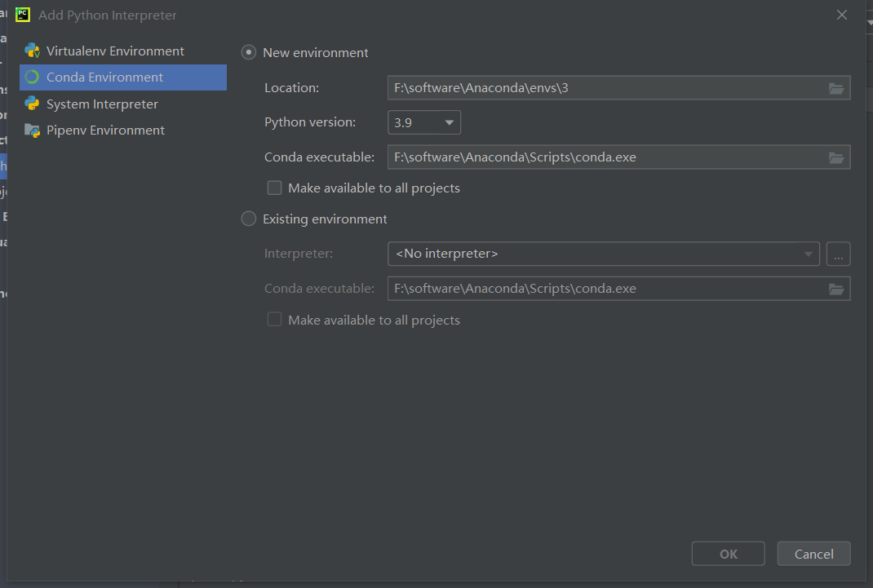The width and height of the screenshot is (873, 588).
Task: Confirm with the OK button
Action: click(x=728, y=553)
